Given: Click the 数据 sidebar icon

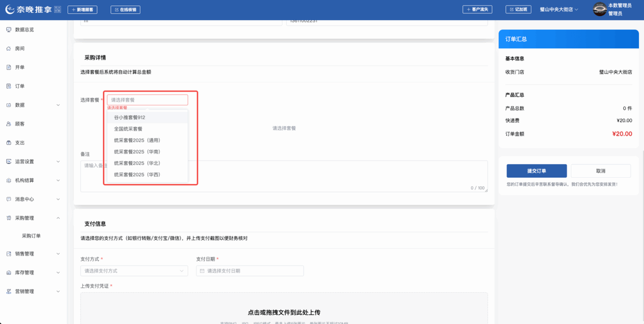Looking at the screenshot, I should tap(9, 105).
